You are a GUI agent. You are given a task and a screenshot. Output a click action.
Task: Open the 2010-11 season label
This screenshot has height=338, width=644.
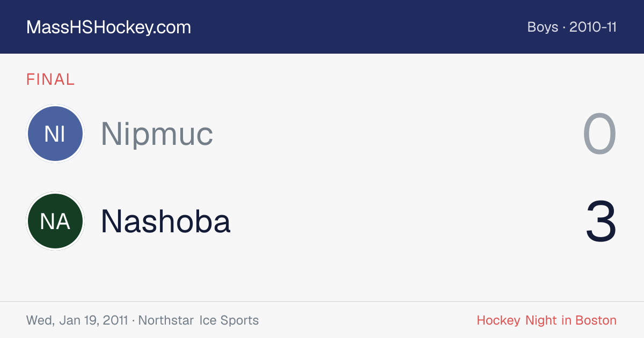[593, 27]
